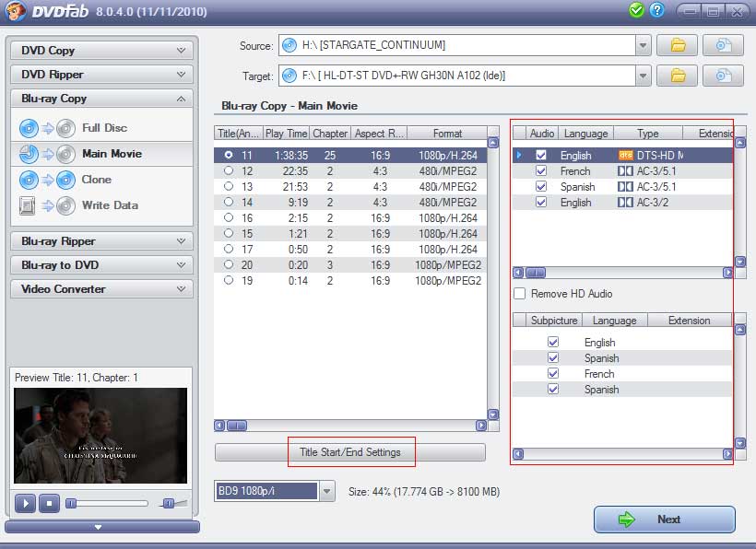The width and height of the screenshot is (756, 549).
Task: Uncheck English subpicture checkbox
Action: tap(553, 342)
